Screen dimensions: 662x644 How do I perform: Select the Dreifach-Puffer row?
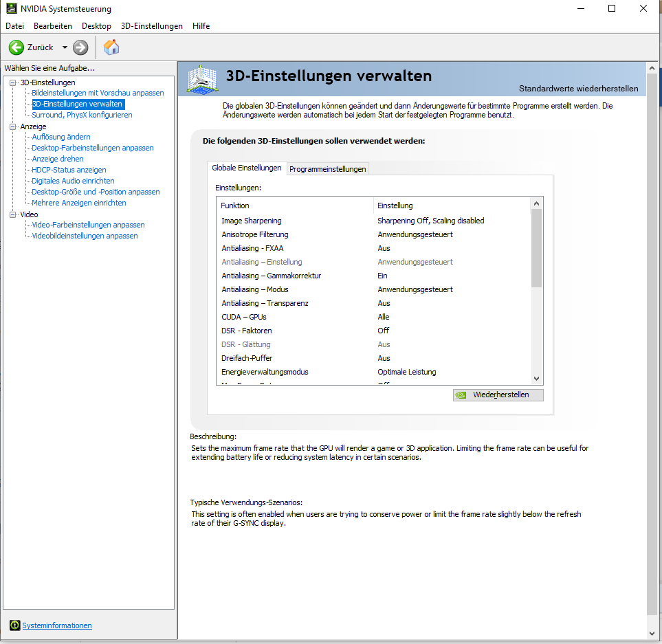[375, 358]
